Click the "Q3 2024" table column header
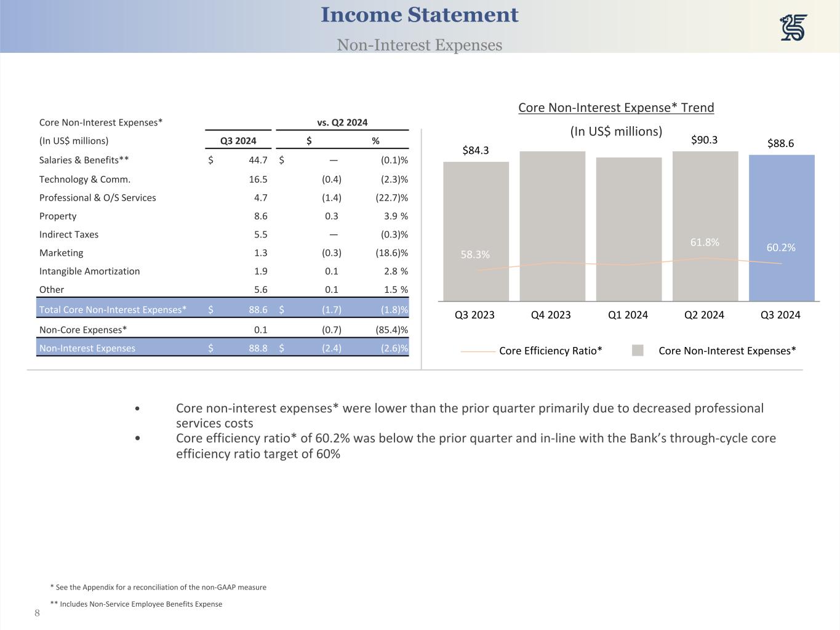This screenshot has height=630, width=840. click(238, 141)
